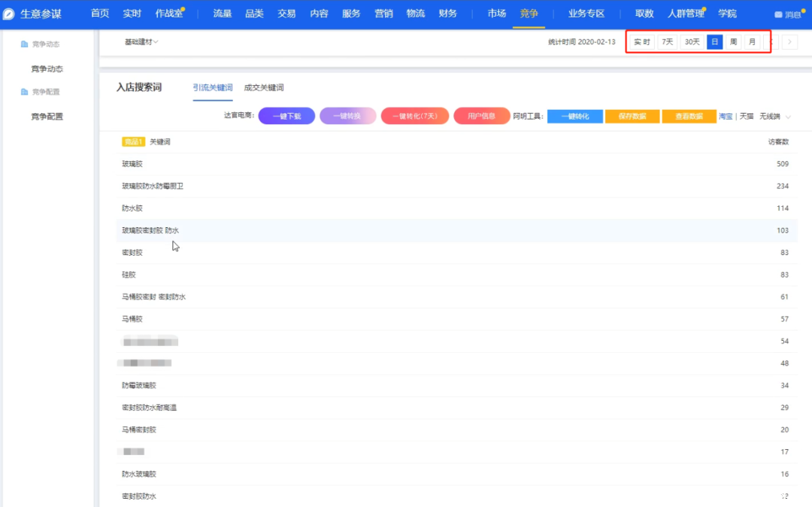Open the 成交关键词 tab
Viewport: 812px width, 507px height.
tap(264, 88)
